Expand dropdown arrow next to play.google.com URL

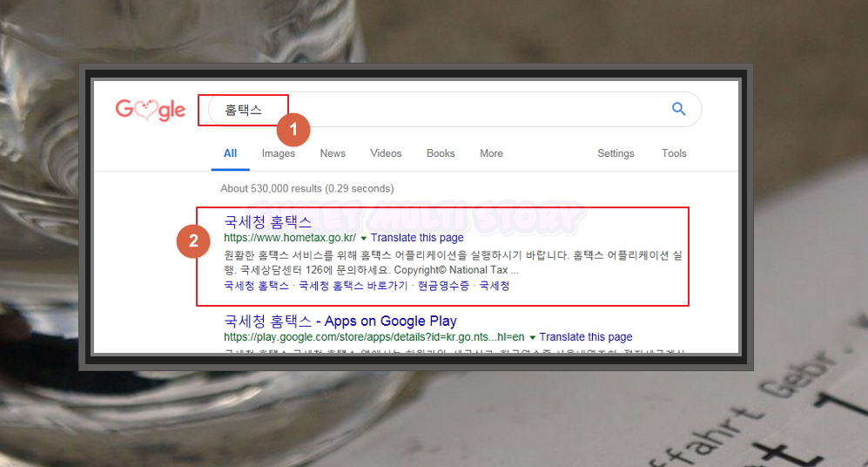[533, 337]
